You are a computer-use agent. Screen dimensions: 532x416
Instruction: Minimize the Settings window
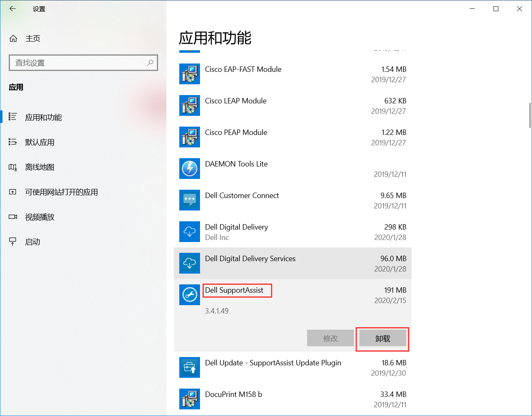point(472,9)
